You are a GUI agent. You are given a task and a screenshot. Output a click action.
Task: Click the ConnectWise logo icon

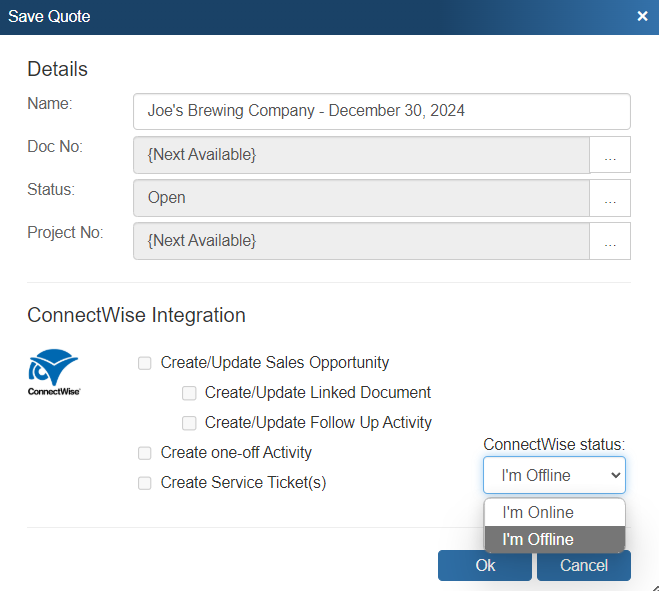[x=54, y=371]
